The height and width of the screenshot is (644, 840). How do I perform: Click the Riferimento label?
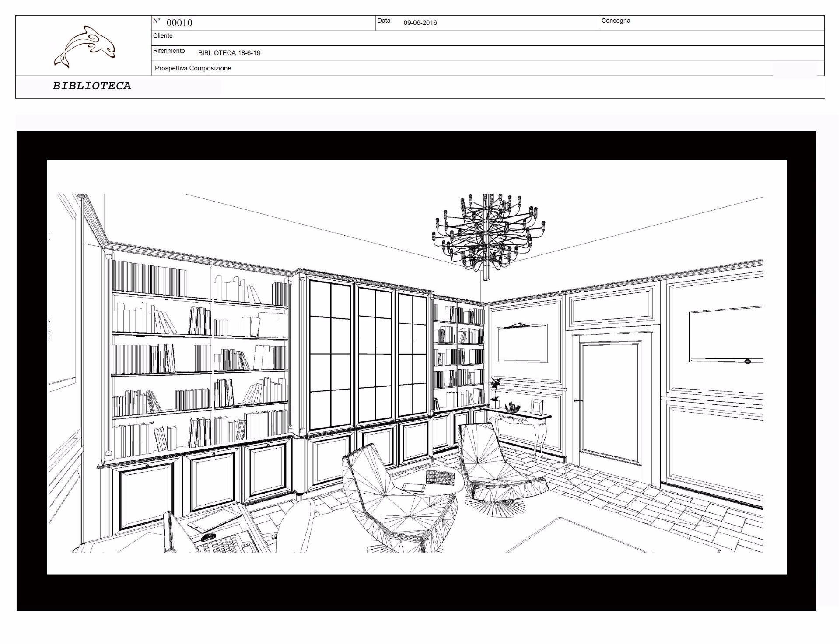169,51
